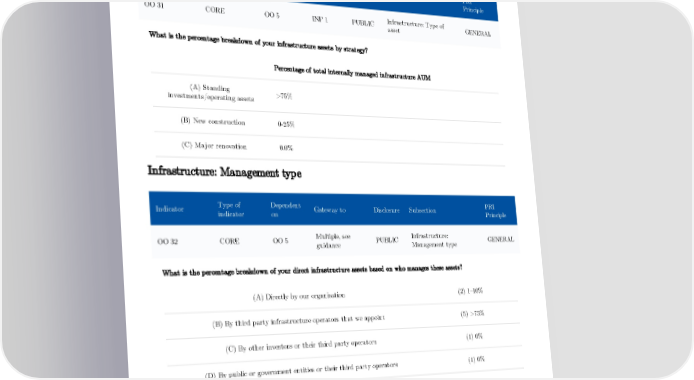Image resolution: width=694 pixels, height=380 pixels.
Task: Click the question about infrastructure assets by strategy
Action: click(258, 42)
